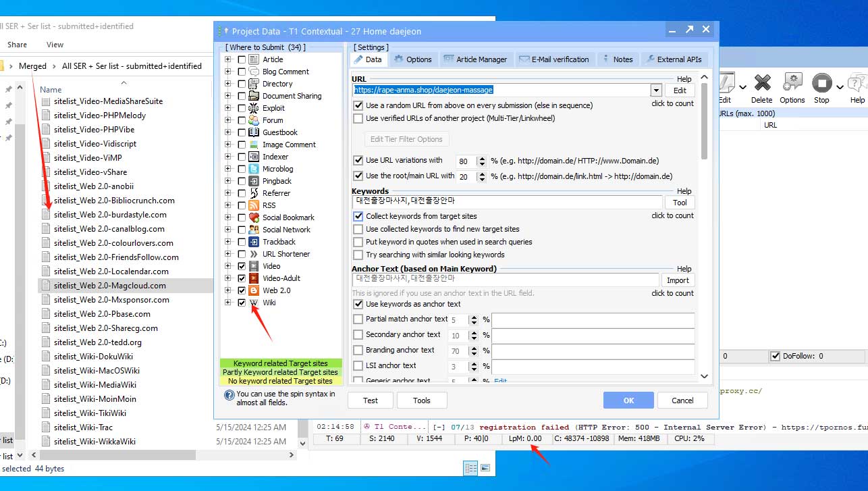Click the Stop icon in main toolbar

tap(821, 84)
